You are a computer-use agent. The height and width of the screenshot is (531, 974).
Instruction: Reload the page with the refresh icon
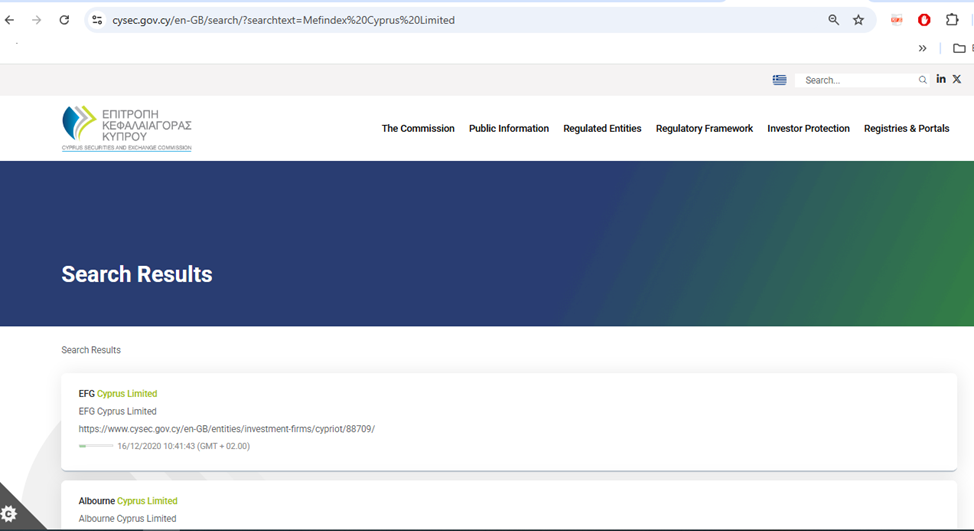tap(64, 20)
